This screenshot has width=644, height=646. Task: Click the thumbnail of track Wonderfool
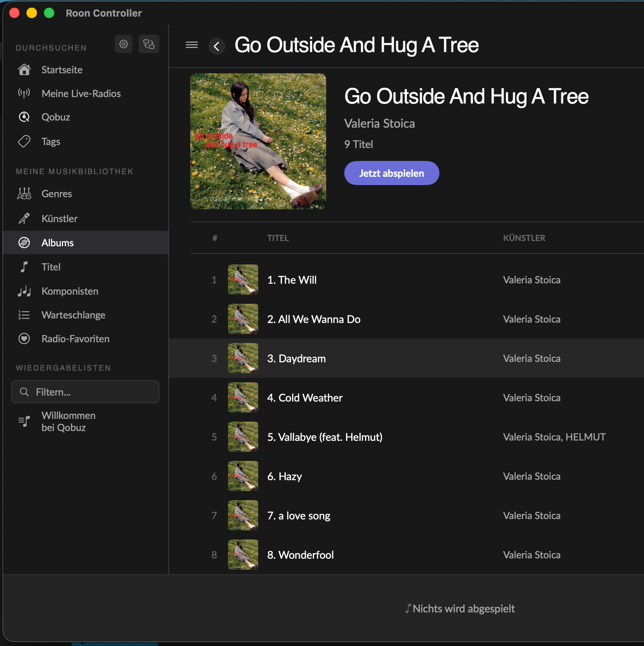[x=243, y=555]
